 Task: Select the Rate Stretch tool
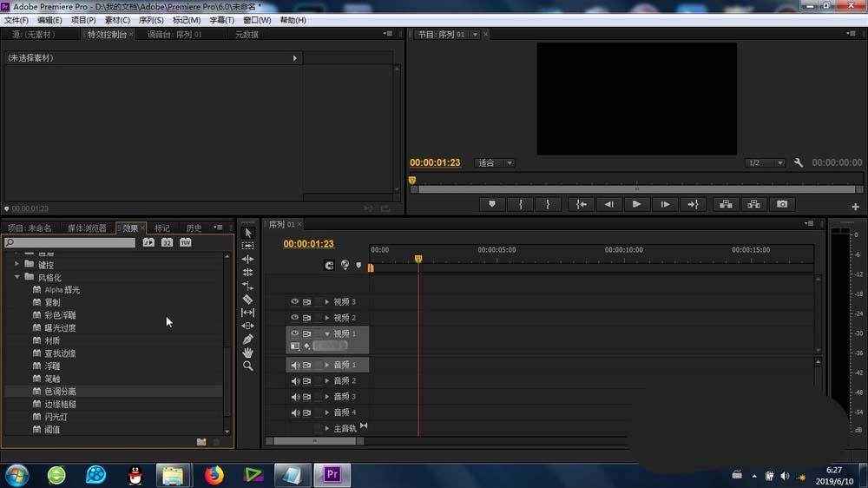tap(248, 286)
